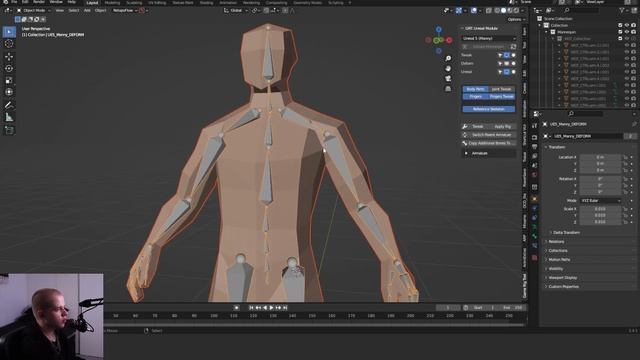Toggle Joint Tweak button
The width and height of the screenshot is (640, 360).
tap(502, 89)
